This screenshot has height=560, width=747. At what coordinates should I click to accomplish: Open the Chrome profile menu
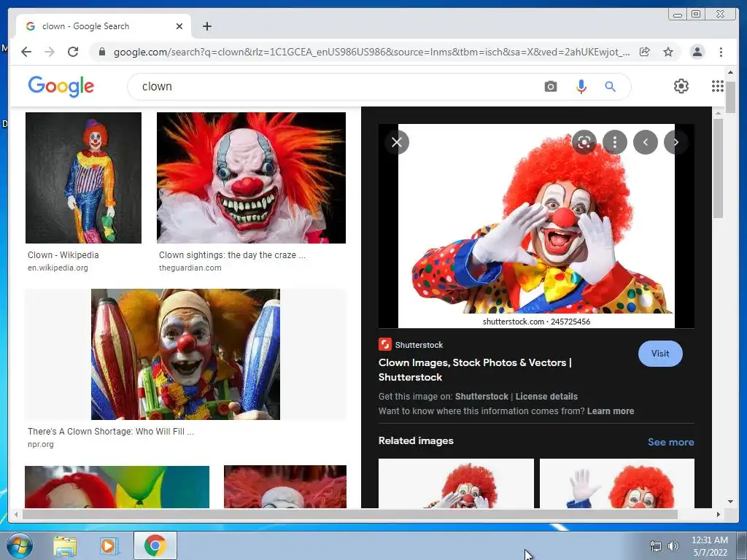(x=697, y=52)
